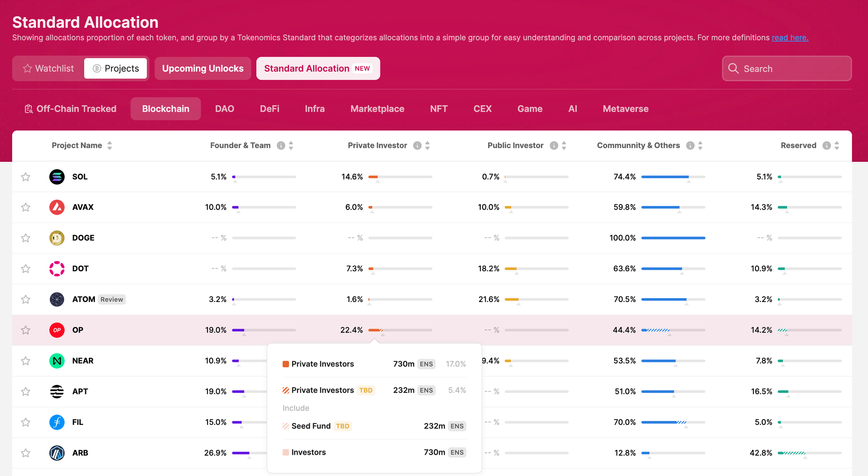Toggle the ATOM watchlist star

[x=26, y=299]
